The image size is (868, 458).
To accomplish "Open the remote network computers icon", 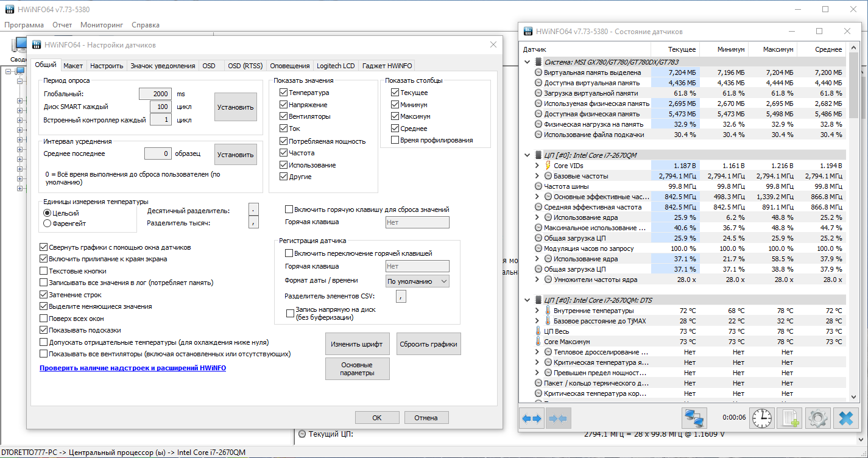I will pos(694,418).
